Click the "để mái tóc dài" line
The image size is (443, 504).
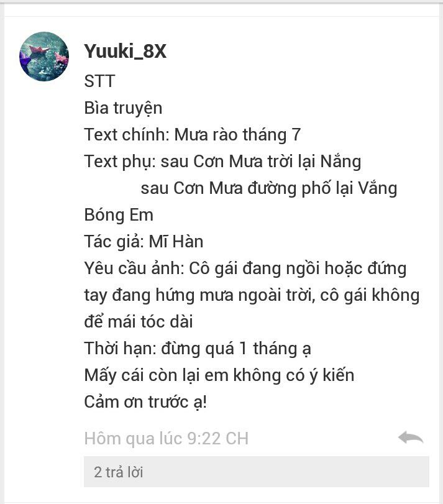click(x=139, y=322)
